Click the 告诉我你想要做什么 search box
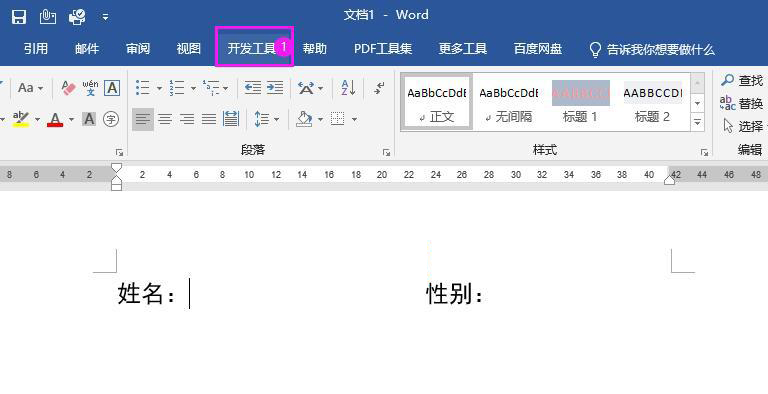The height and width of the screenshot is (394, 768). [x=651, y=49]
